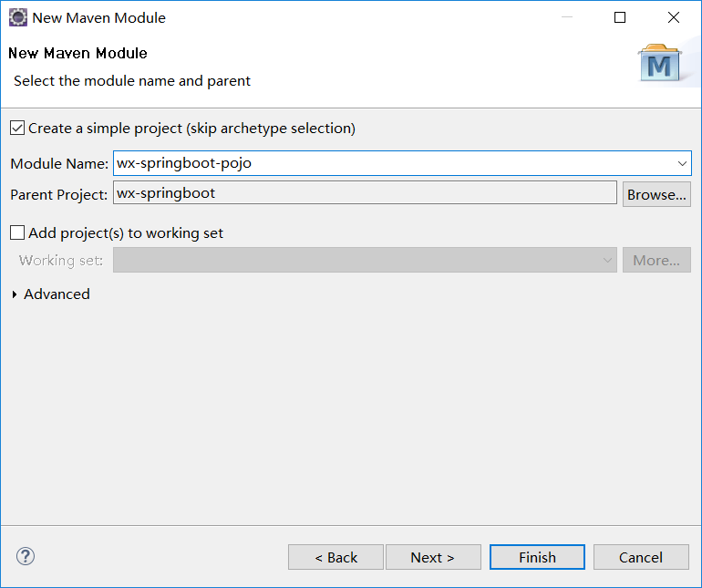Proceed with the Next button
This screenshot has height=588, width=702.
pyautogui.click(x=432, y=557)
